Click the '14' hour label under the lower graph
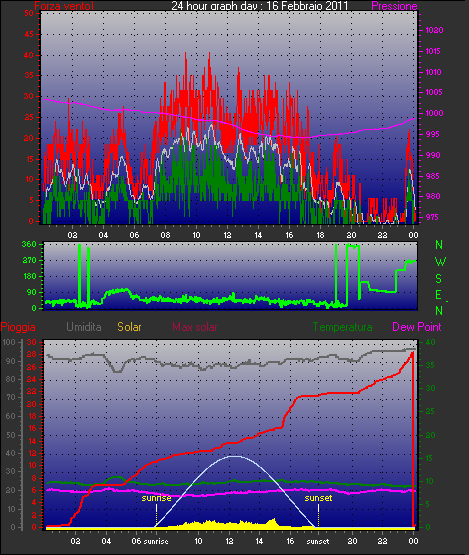This screenshot has width=469, height=555. pyautogui.click(x=259, y=542)
